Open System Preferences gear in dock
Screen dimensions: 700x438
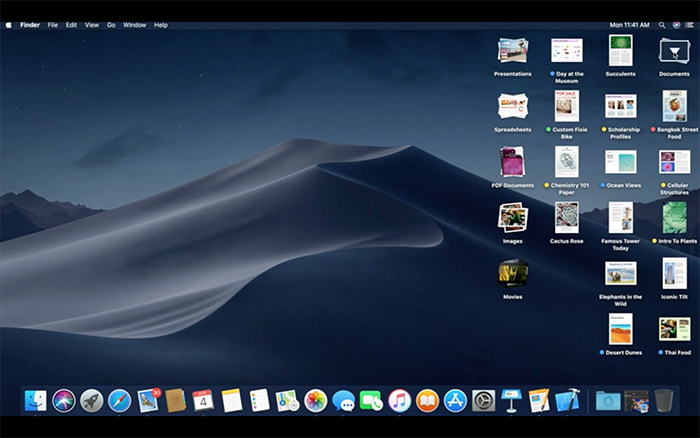click(x=484, y=400)
